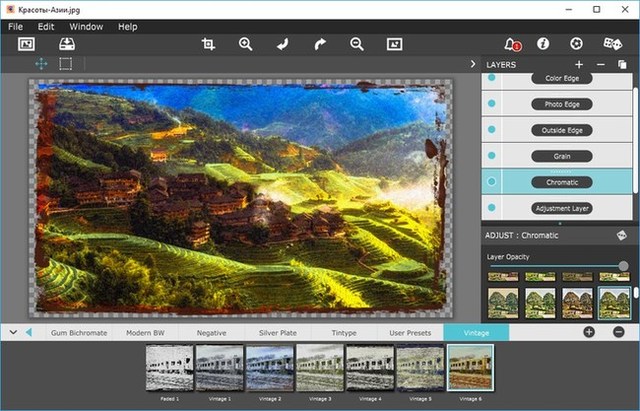
Task: Apply the Vintage 1 preset thumbnail
Action: click(x=220, y=368)
